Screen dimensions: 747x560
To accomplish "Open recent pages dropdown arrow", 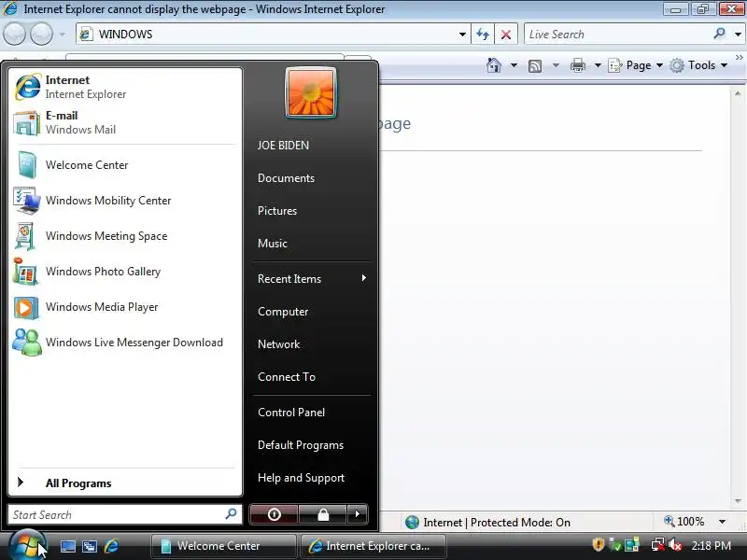I will point(63,35).
